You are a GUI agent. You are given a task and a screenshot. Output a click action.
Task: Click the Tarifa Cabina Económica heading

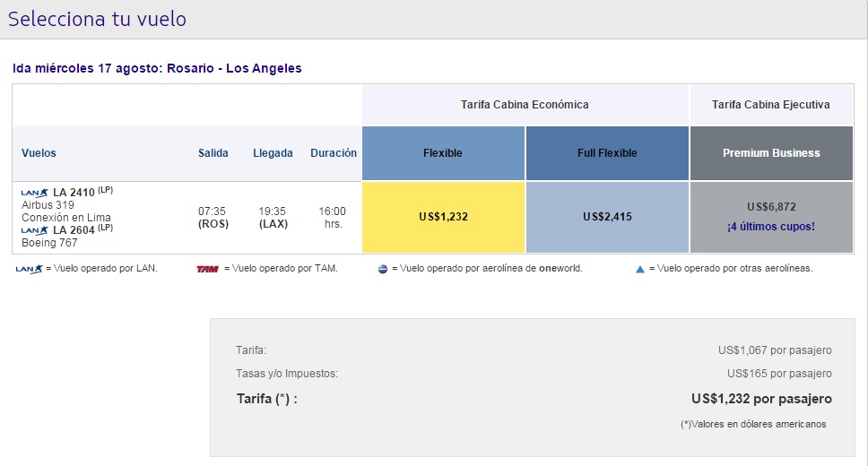click(x=525, y=105)
